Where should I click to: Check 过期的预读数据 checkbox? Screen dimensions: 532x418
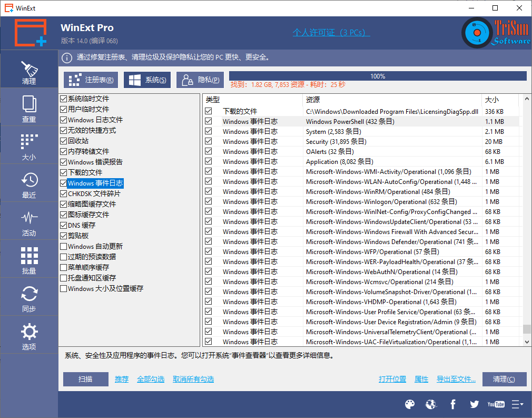point(63,257)
